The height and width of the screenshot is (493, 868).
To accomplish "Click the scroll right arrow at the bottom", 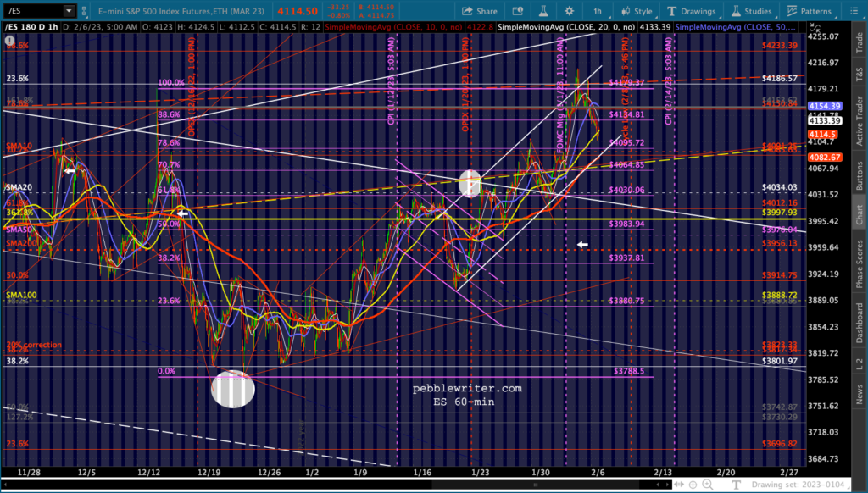I will [667, 485].
